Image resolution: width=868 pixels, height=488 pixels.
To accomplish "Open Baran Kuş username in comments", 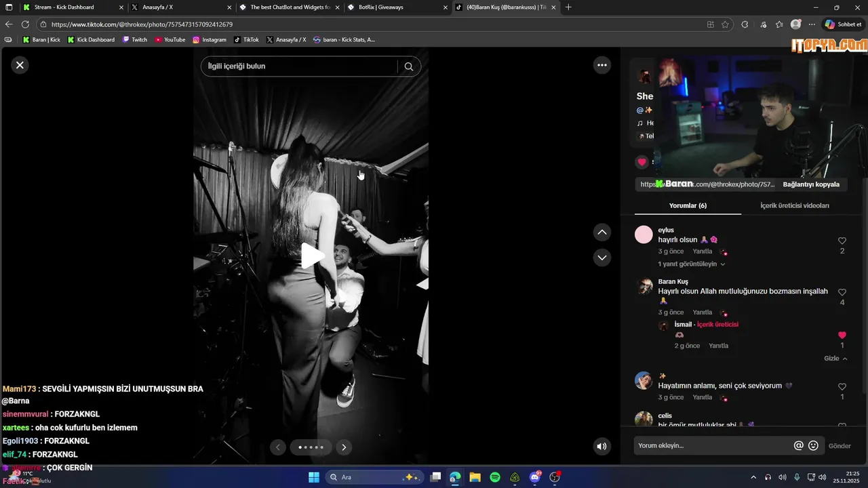I will [x=673, y=281].
